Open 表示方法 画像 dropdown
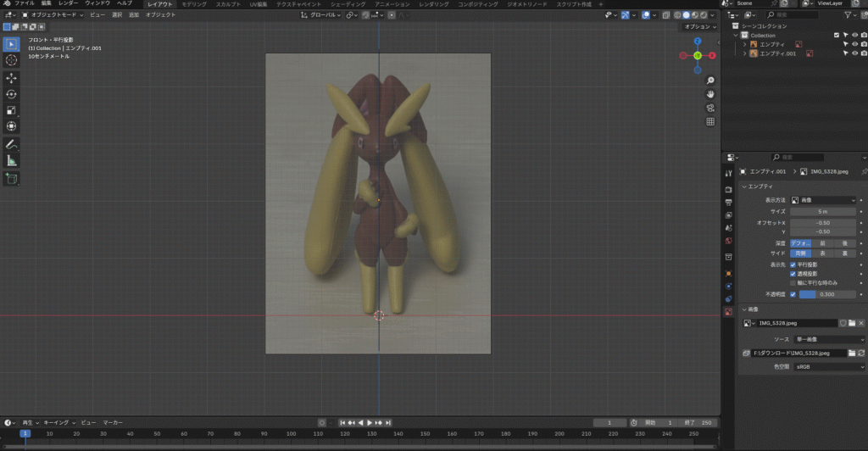Screen dimensions: 868x451 click(822, 200)
